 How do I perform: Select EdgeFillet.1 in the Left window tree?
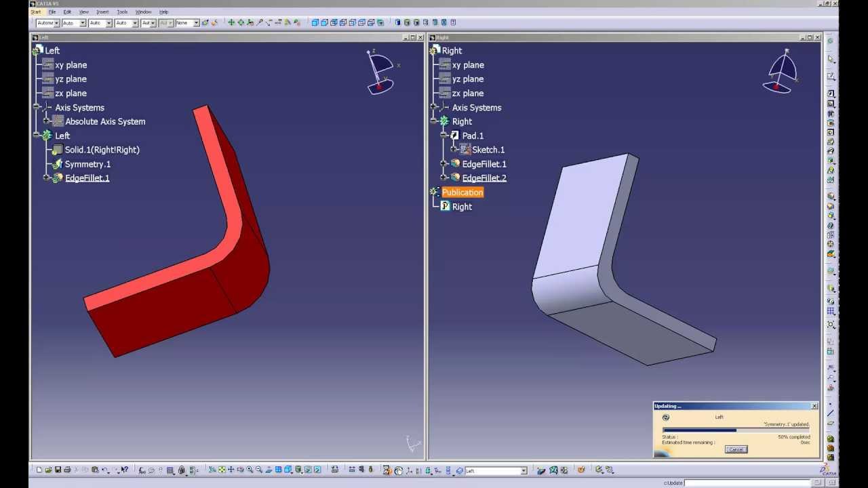(x=87, y=178)
